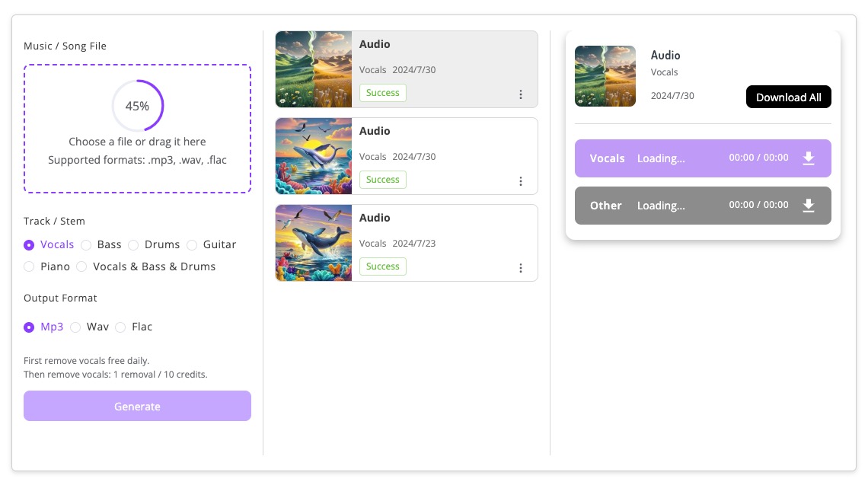This screenshot has height=485, width=868.
Task: Click the dashed file upload drop zone text
Action: pyautogui.click(x=137, y=151)
